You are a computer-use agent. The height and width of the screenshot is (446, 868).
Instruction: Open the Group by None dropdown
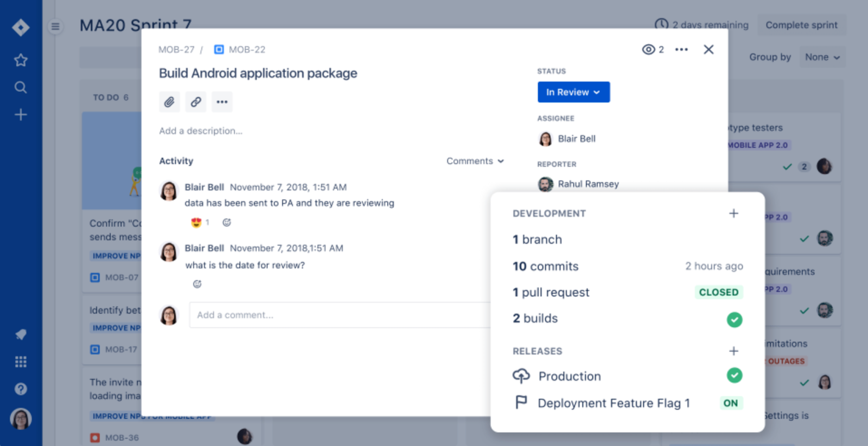[x=822, y=57]
